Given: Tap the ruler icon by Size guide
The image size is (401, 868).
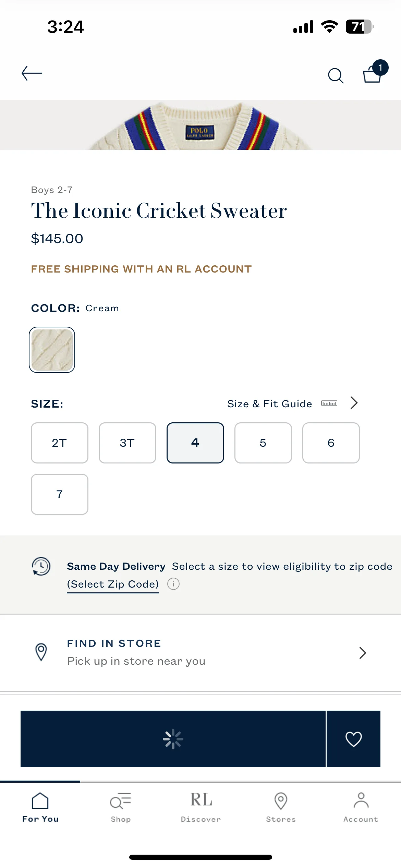Looking at the screenshot, I should 329,403.
